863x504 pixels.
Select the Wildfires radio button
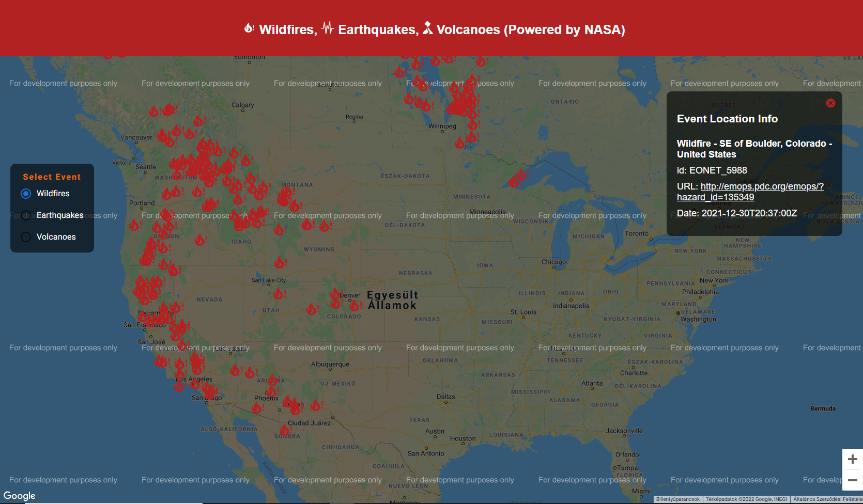pyautogui.click(x=26, y=194)
